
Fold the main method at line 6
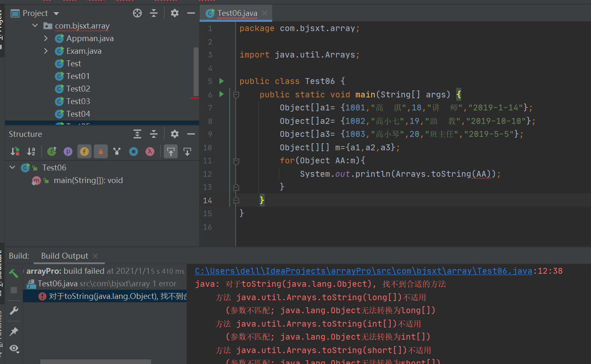[236, 95]
